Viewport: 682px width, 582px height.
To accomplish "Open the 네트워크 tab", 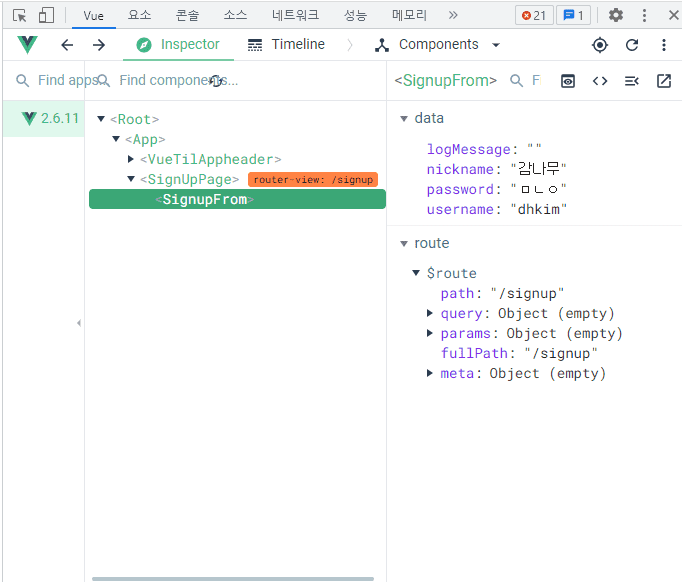I will 295,15.
